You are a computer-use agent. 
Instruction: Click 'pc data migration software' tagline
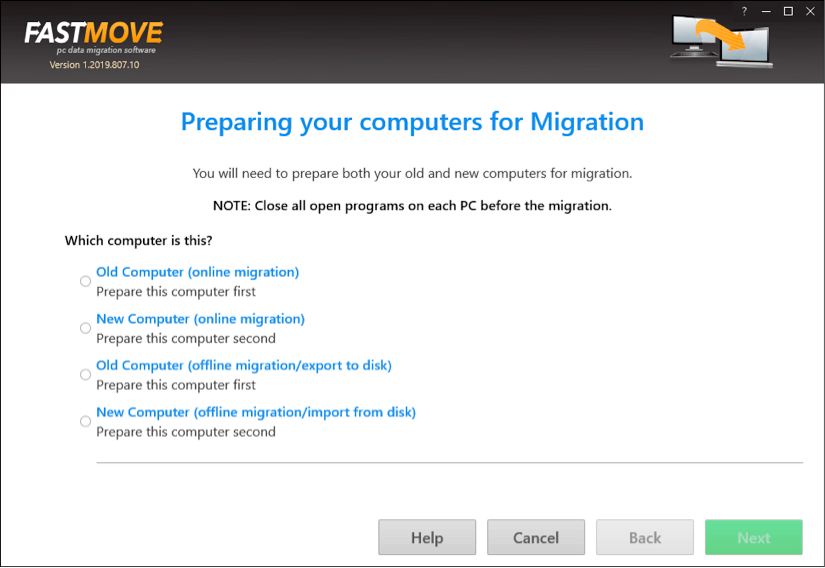tap(106, 50)
